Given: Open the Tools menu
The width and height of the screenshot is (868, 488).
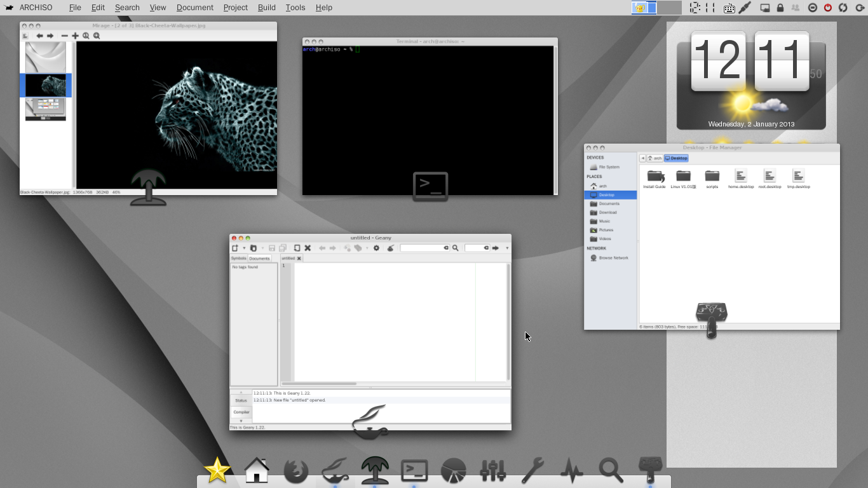Looking at the screenshot, I should click(295, 8).
